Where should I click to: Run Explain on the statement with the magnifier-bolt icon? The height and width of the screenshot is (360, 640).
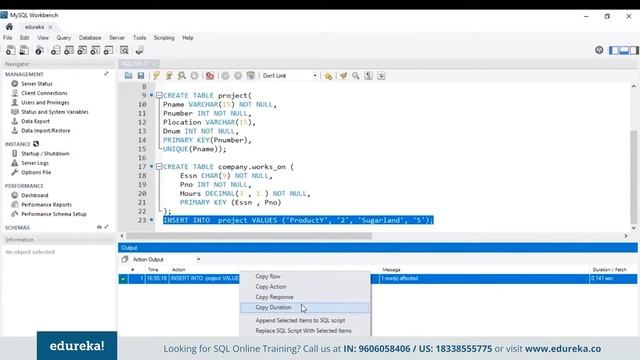pyautogui.click(x=182, y=76)
